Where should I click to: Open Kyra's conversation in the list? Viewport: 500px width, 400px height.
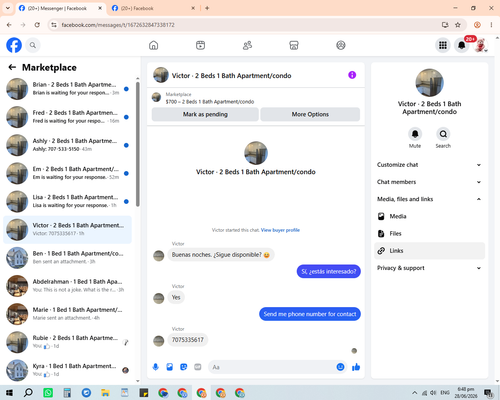67,370
